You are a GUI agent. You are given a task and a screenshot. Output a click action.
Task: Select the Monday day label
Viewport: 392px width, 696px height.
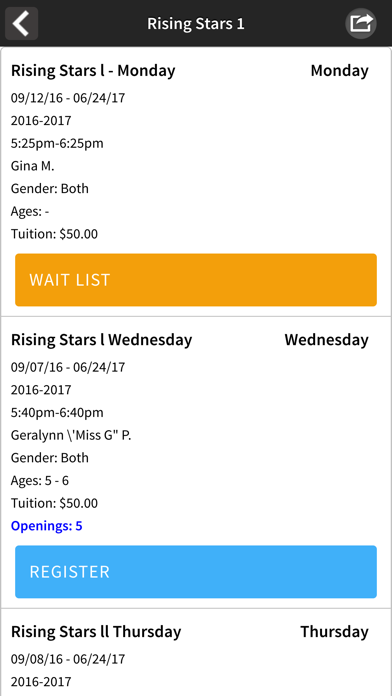[x=340, y=71]
